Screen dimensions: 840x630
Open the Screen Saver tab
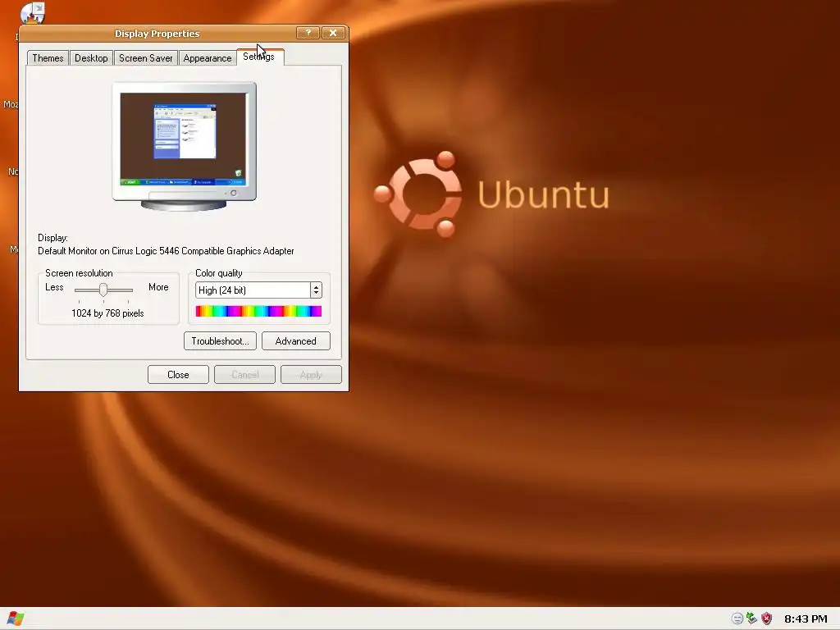point(146,58)
